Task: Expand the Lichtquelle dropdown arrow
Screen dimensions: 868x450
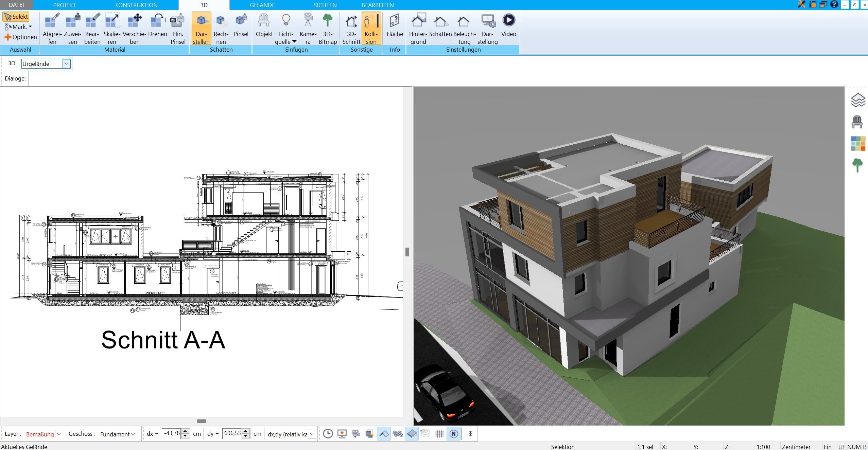Action: (x=294, y=41)
